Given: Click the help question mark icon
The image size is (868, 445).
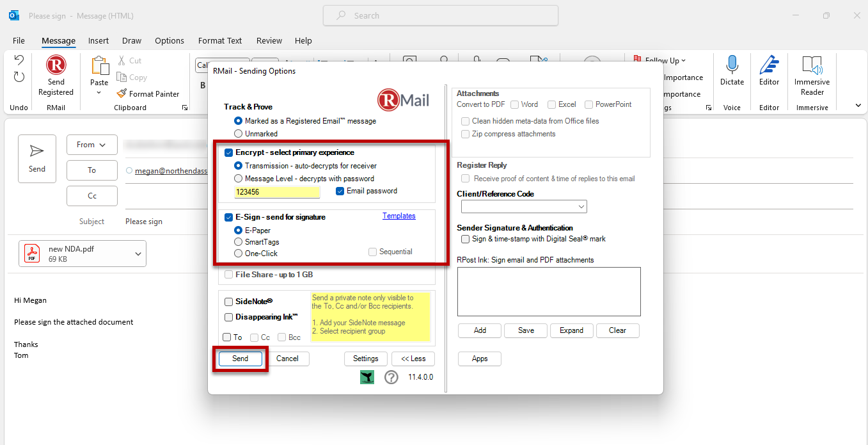Looking at the screenshot, I should [x=391, y=377].
